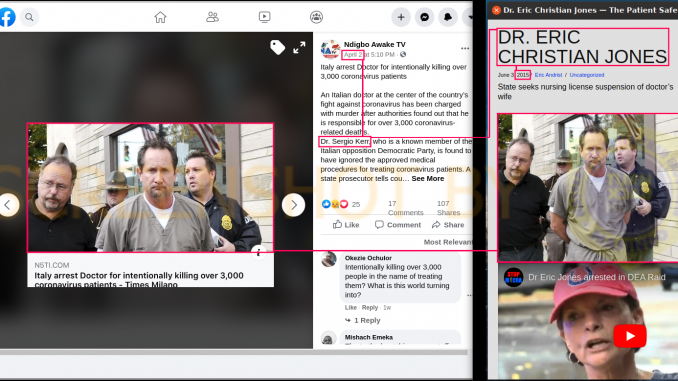Expand the 1 Reply thread
This screenshot has height=381, width=678.
tap(363, 320)
